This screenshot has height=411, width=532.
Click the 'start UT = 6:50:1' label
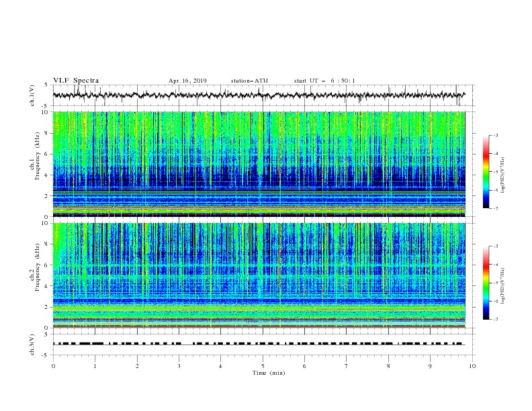tap(324, 81)
